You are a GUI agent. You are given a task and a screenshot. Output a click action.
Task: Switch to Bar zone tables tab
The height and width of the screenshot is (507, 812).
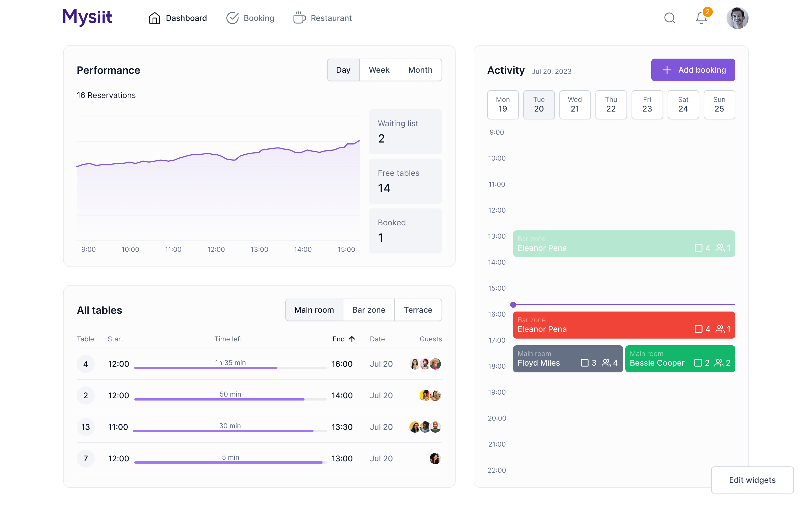click(x=369, y=310)
